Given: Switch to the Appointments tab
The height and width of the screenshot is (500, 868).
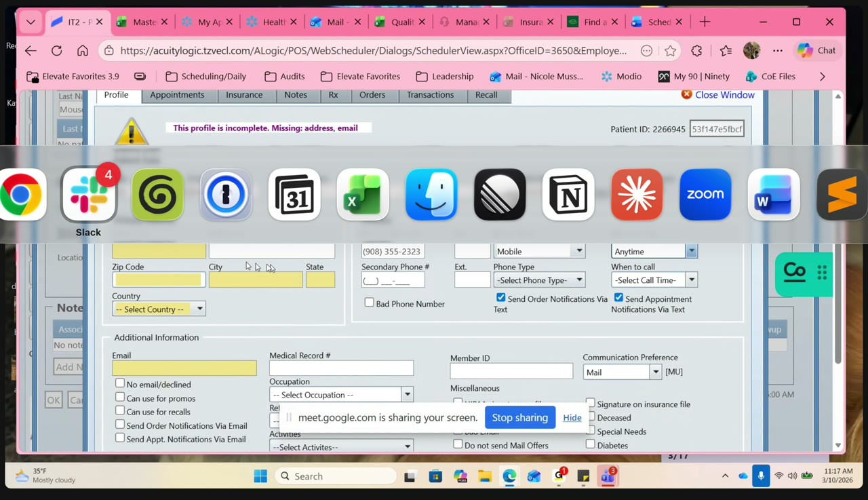Looking at the screenshot, I should coord(177,95).
